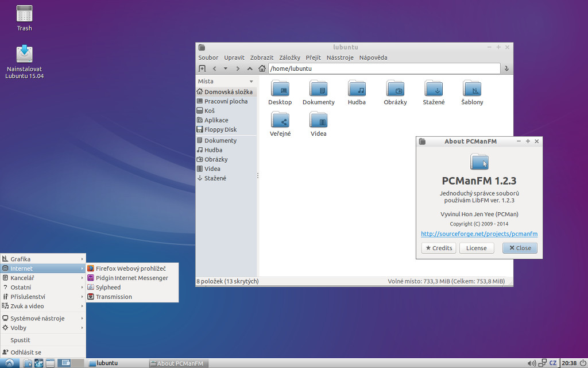588x368 pixels.
Task: Select the Dokumenty folder in the file view
Action: 318,92
